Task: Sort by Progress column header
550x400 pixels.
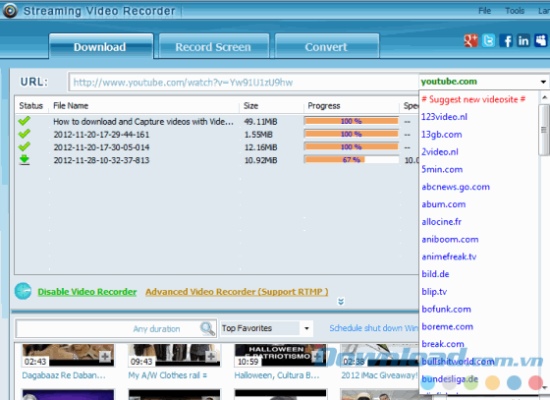Action: pos(323,106)
